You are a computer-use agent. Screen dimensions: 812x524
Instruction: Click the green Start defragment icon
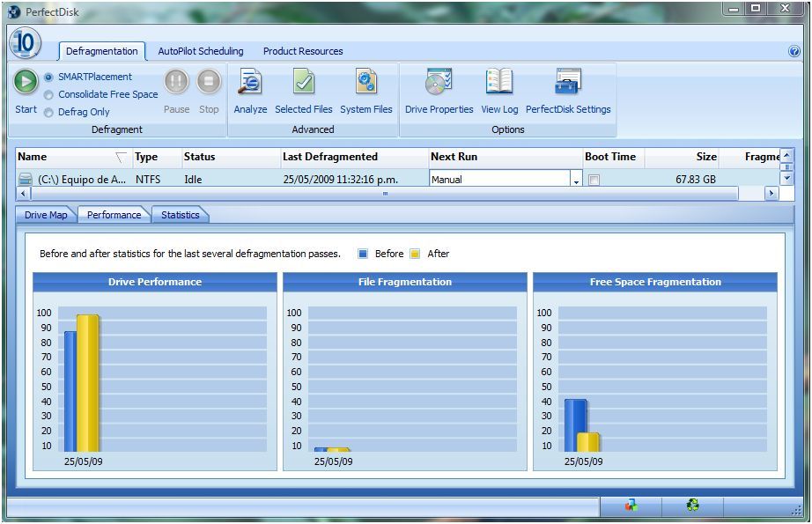click(26, 82)
